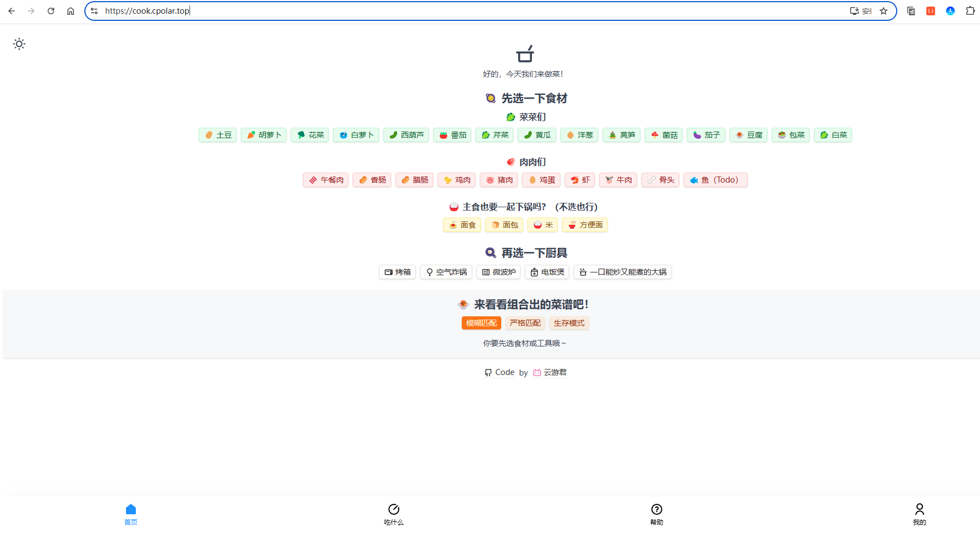Viewport: 980px width, 540px height.
Task: Select the 鸡蛋 meat tag
Action: [541, 180]
